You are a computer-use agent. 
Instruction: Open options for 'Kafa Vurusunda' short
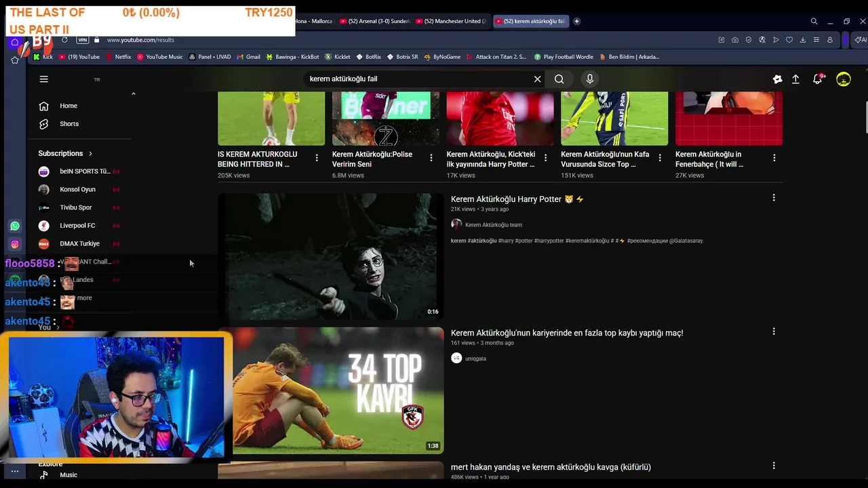tap(660, 158)
